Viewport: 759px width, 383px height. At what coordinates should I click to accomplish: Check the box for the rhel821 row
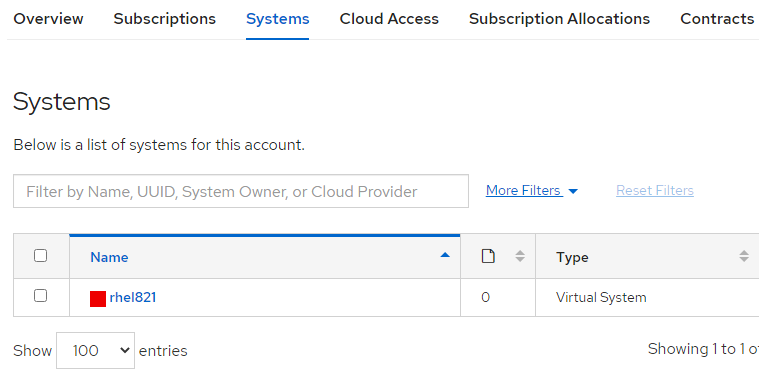[x=41, y=296]
